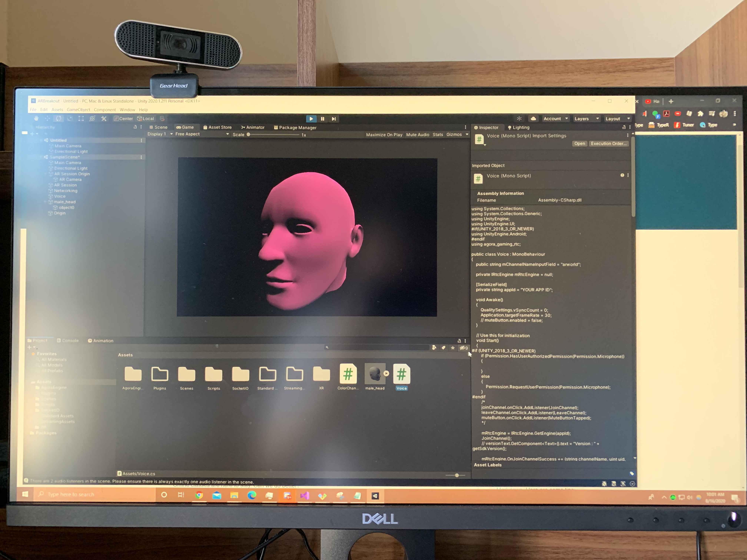Select the Hand tool in toolbar
The height and width of the screenshot is (560, 747).
36,119
